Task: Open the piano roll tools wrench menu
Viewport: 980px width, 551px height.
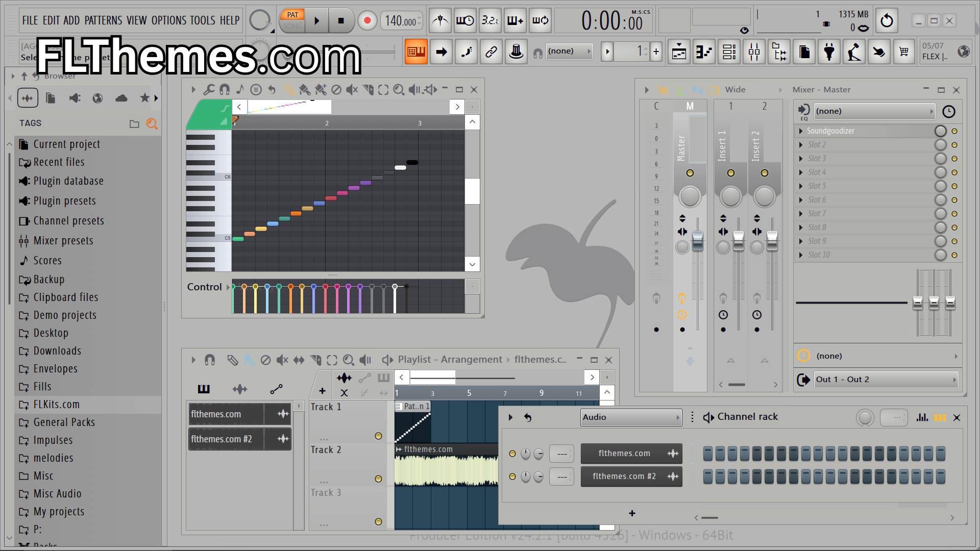Action: tap(209, 90)
